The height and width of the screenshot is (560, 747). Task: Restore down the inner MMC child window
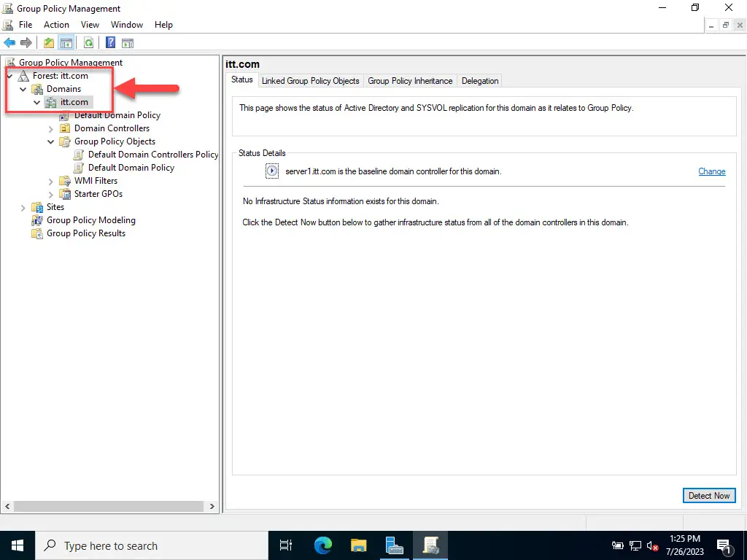tap(726, 26)
